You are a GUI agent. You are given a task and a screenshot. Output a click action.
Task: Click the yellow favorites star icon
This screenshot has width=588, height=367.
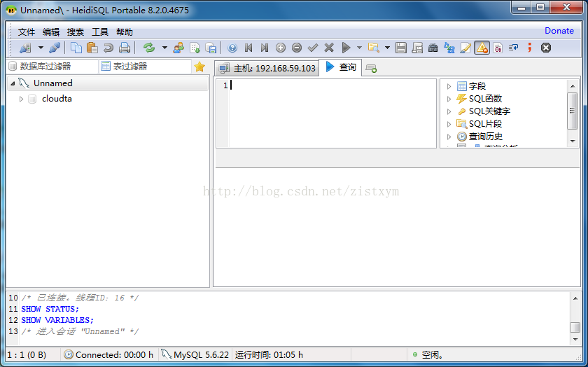pyautogui.click(x=200, y=67)
